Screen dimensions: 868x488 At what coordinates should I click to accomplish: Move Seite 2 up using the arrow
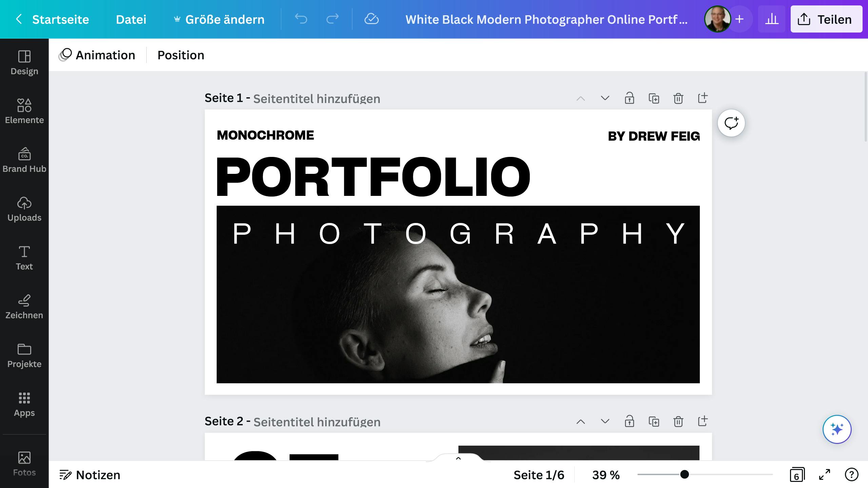coord(581,422)
